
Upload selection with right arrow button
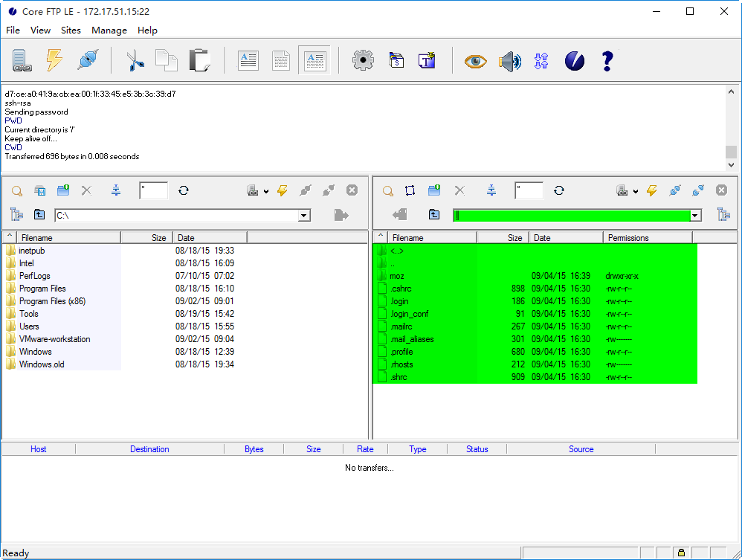point(341,215)
